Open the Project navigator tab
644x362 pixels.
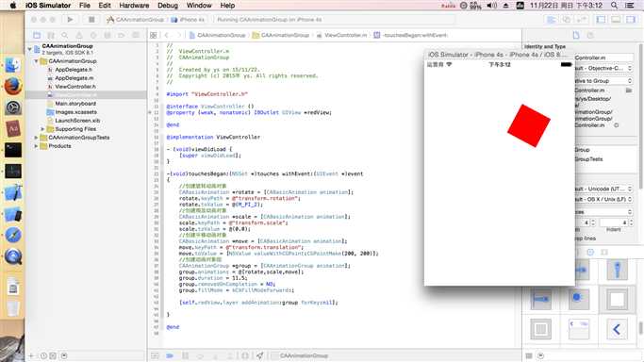coord(37,35)
